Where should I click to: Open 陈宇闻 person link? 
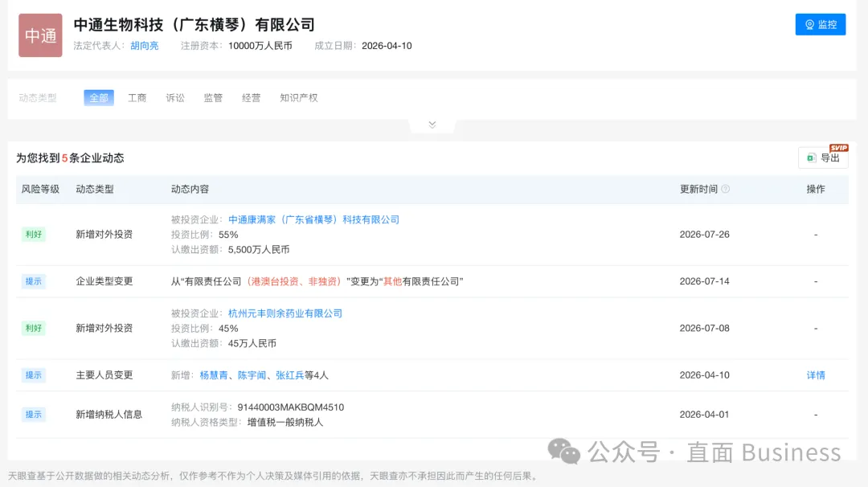click(x=252, y=375)
